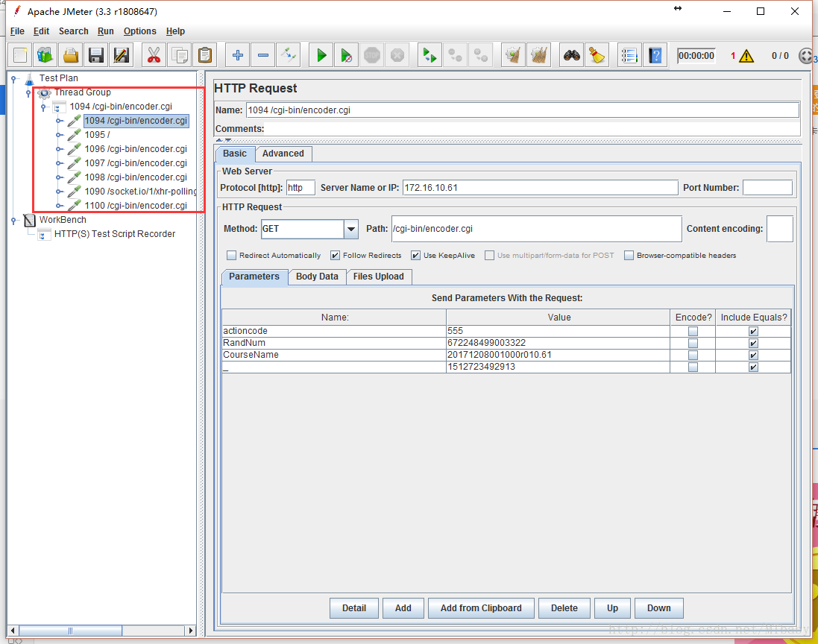Toggle Follow Redirects checkbox
This screenshot has width=818, height=644.
[x=335, y=256]
